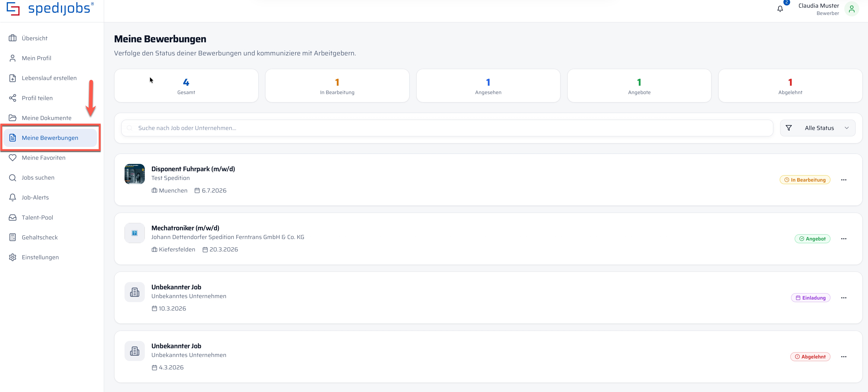Open Übersicht in the sidebar
Screen dimensions: 868x392
[50, 38]
